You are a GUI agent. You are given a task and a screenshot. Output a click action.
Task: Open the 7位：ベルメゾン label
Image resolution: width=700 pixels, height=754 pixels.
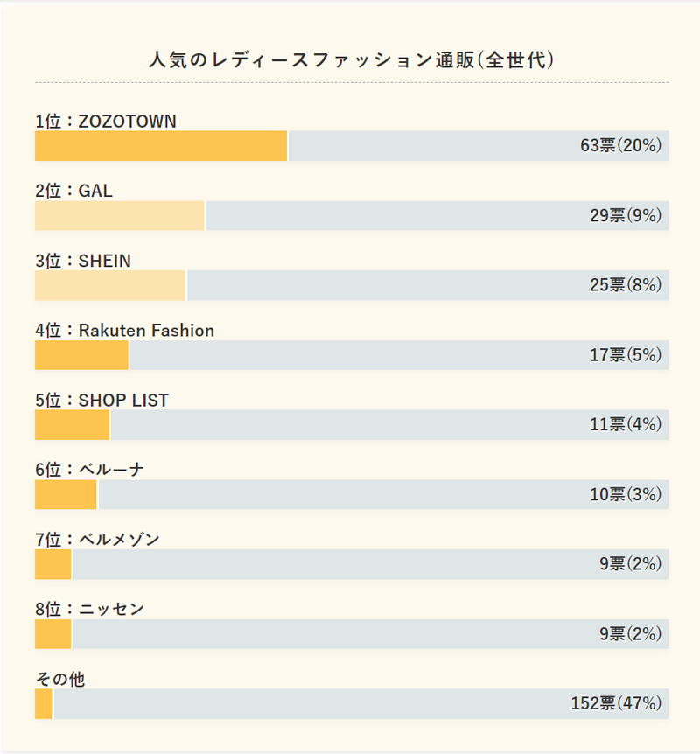coord(98,540)
